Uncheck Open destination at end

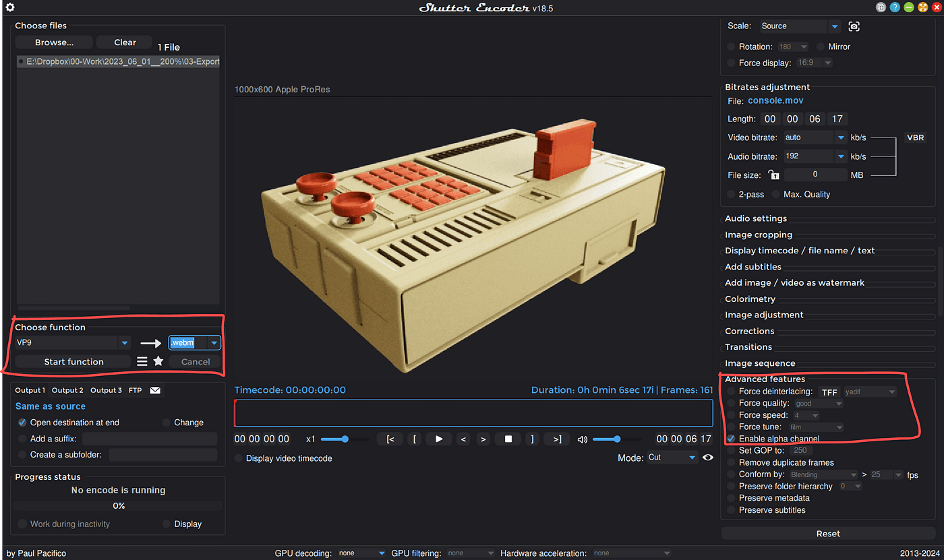click(22, 423)
